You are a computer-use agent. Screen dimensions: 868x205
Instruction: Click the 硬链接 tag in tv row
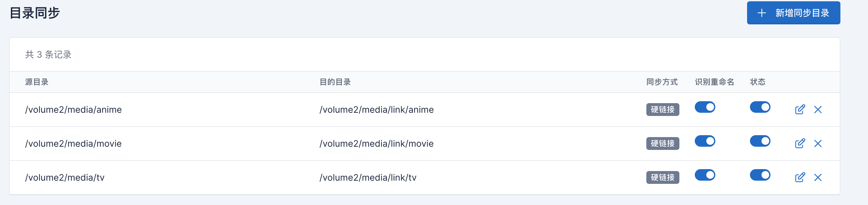[662, 177]
